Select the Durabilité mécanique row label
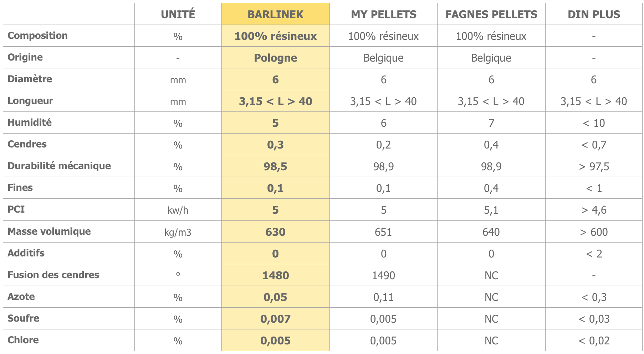This screenshot has height=354, width=644. click(x=59, y=166)
